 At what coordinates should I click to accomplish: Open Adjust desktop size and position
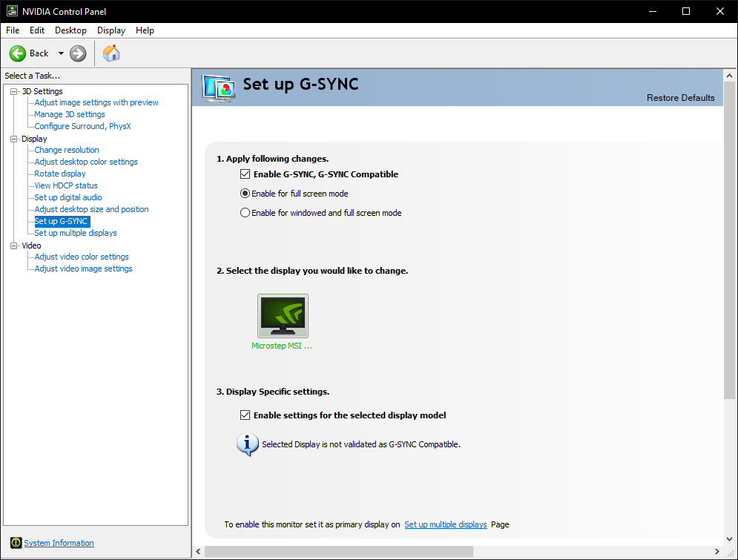pyautogui.click(x=91, y=209)
